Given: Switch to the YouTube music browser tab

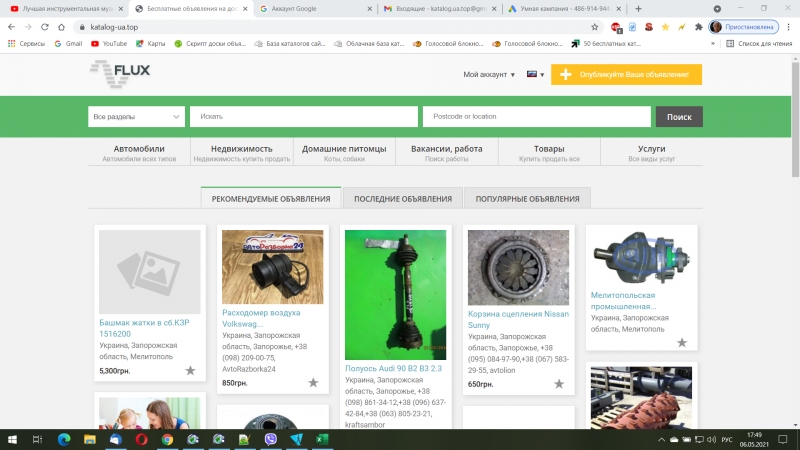Looking at the screenshot, I should tap(66, 9).
